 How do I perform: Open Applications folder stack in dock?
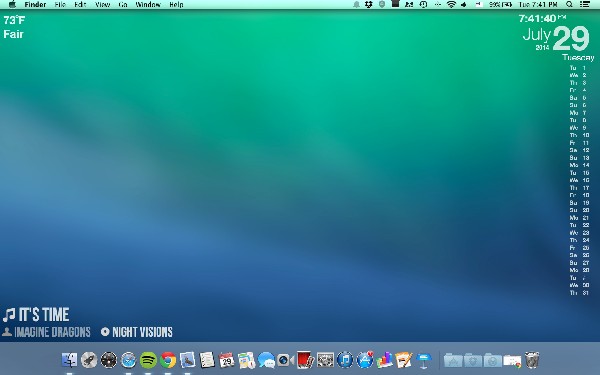pyautogui.click(x=453, y=360)
